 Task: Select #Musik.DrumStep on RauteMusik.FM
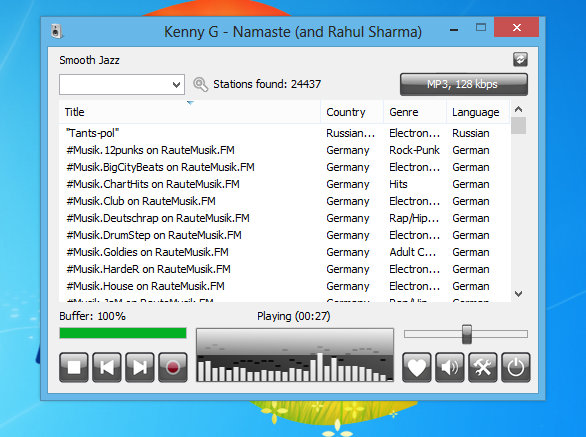[284, 235]
